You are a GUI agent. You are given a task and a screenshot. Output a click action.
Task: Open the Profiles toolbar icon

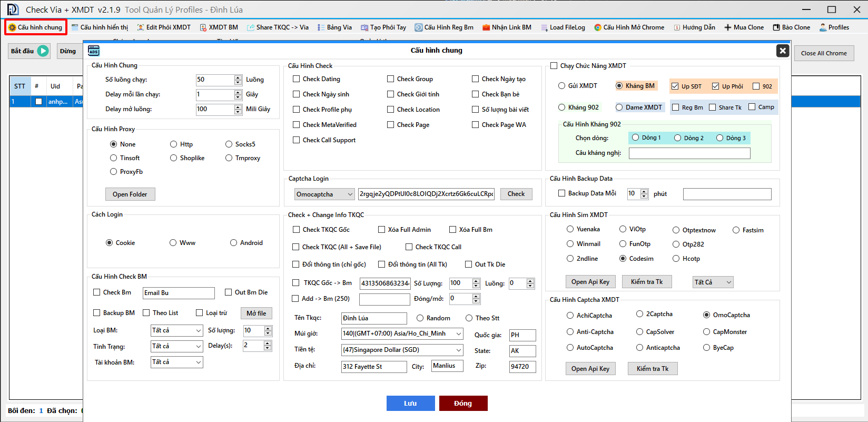point(823,27)
